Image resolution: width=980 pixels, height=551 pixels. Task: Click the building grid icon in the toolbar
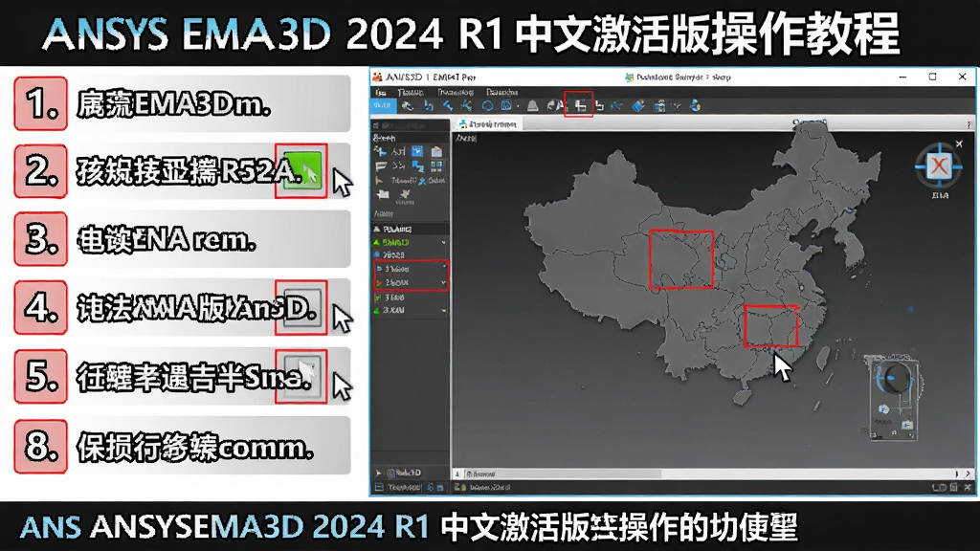(659, 107)
